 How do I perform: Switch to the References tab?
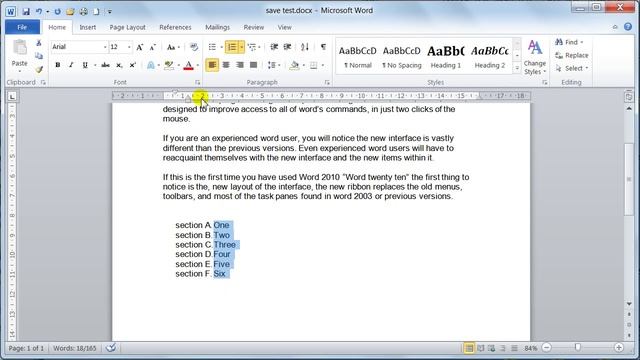pyautogui.click(x=175, y=27)
